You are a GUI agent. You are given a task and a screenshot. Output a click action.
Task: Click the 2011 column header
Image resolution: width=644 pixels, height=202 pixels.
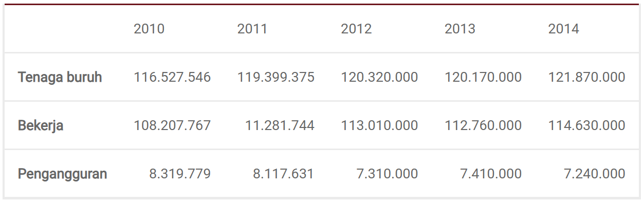pos(252,29)
